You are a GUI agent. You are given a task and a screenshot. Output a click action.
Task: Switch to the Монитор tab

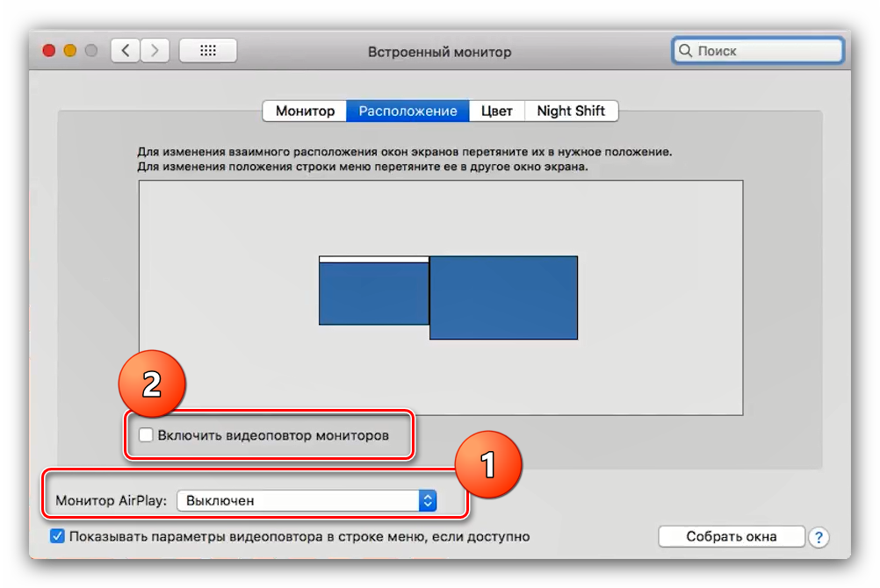305,111
